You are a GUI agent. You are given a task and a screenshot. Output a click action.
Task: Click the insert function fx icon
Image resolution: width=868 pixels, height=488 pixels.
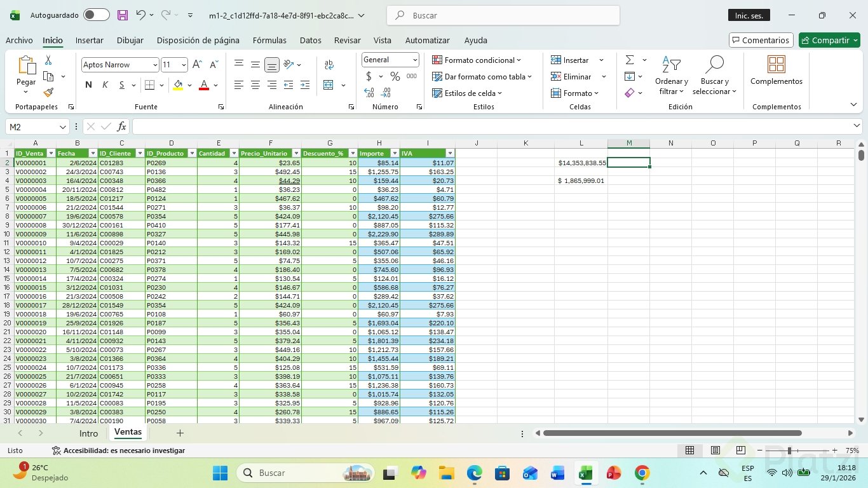click(121, 126)
